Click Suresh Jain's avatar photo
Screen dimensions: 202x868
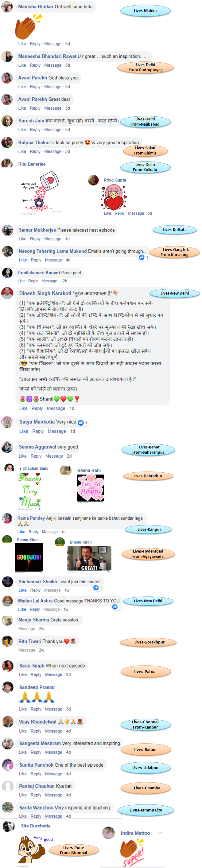[7, 121]
